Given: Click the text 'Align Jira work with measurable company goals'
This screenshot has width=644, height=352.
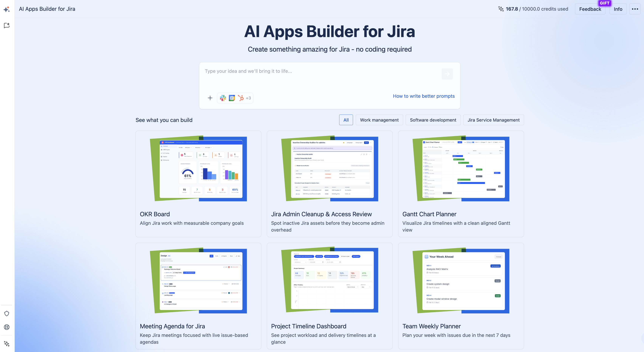Looking at the screenshot, I should click(x=192, y=223).
